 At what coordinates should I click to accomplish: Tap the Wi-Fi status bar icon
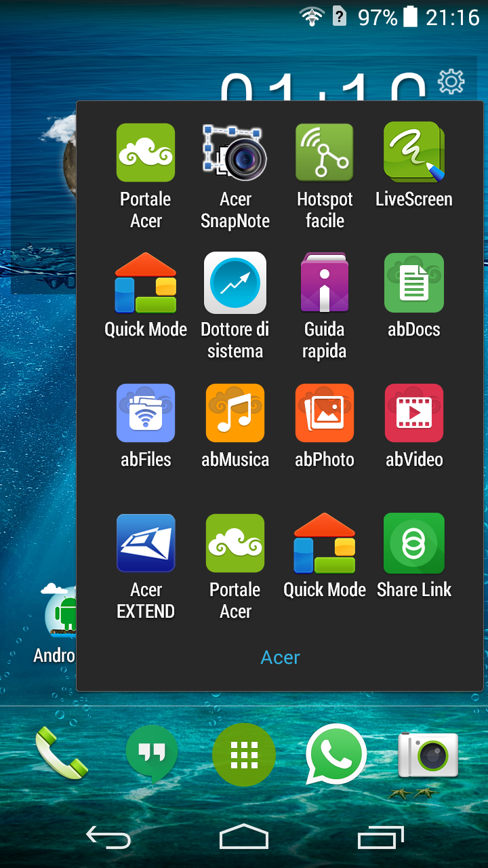coord(312,16)
